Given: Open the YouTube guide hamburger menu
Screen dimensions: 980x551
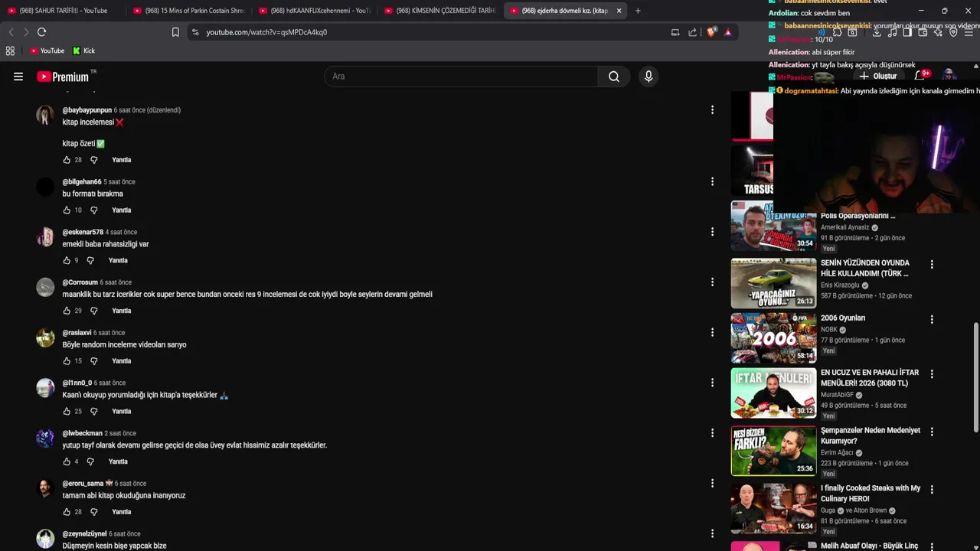Looking at the screenshot, I should pyautogui.click(x=18, y=77).
